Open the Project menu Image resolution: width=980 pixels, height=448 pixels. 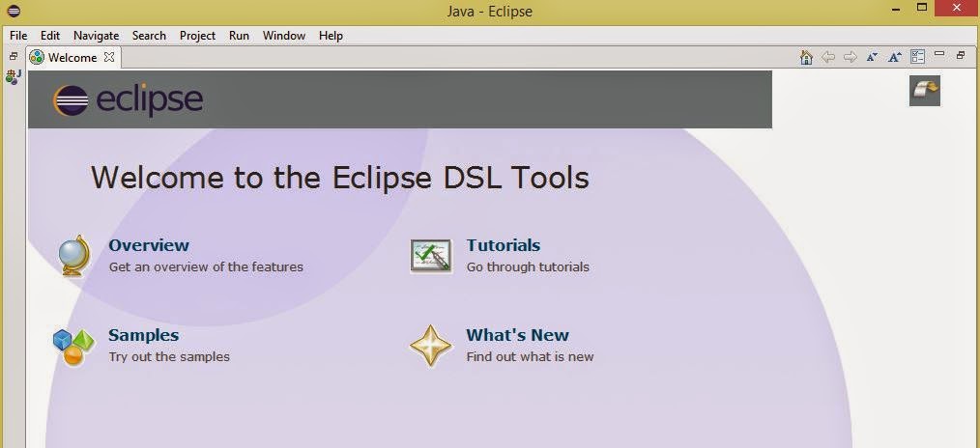197,36
